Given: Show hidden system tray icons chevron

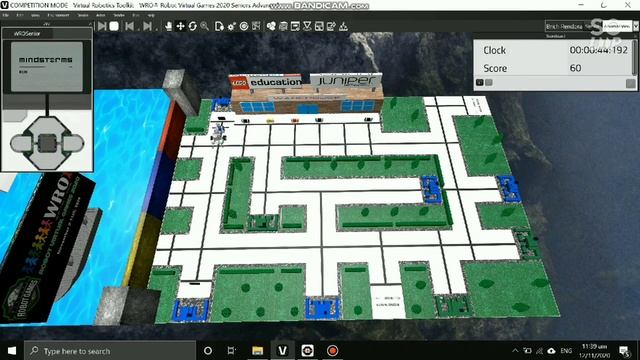Looking at the screenshot, I should tap(515, 351).
